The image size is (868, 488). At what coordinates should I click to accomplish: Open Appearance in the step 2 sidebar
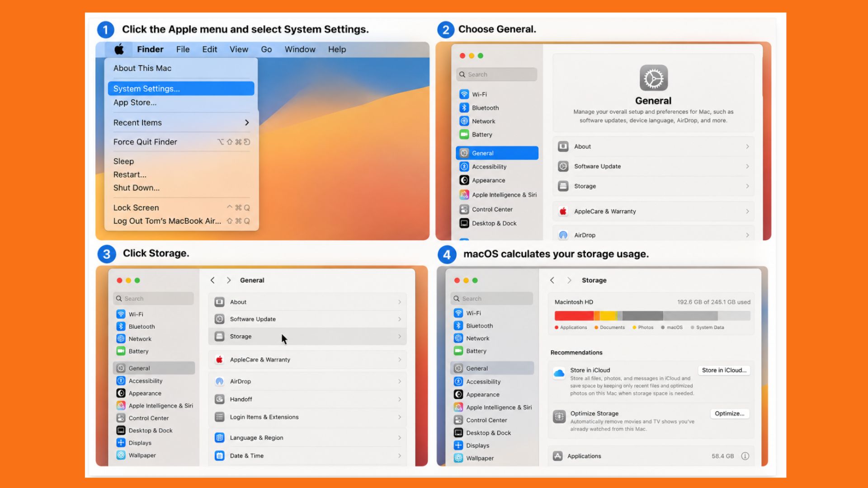coord(488,180)
